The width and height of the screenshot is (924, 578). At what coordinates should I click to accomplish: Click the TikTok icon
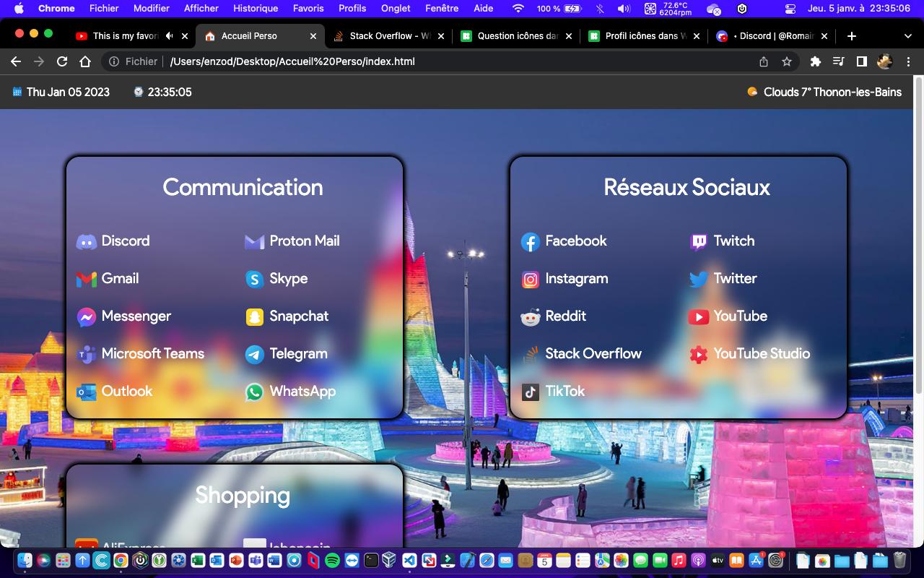point(531,392)
